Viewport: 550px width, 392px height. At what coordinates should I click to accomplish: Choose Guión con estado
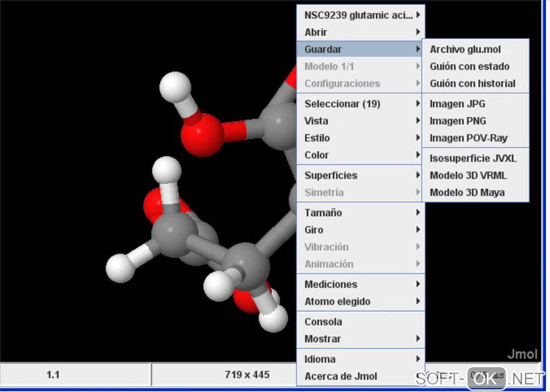click(x=476, y=67)
